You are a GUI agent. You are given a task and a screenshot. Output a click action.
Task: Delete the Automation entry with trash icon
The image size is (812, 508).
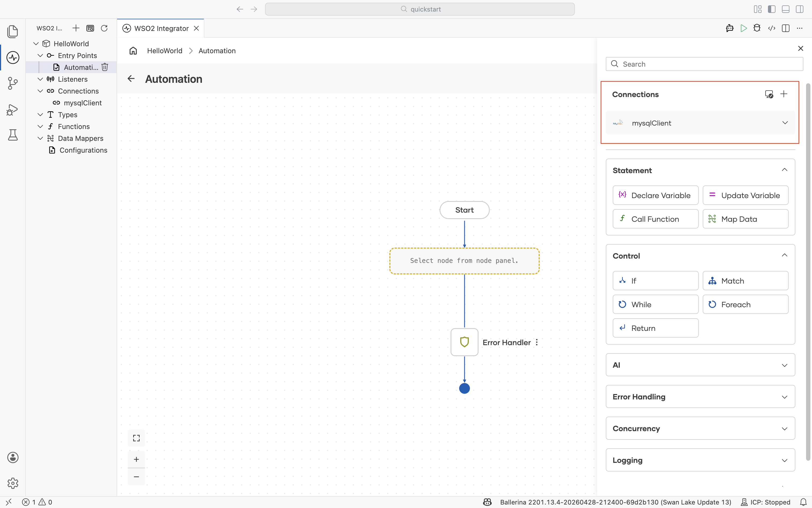click(x=105, y=67)
